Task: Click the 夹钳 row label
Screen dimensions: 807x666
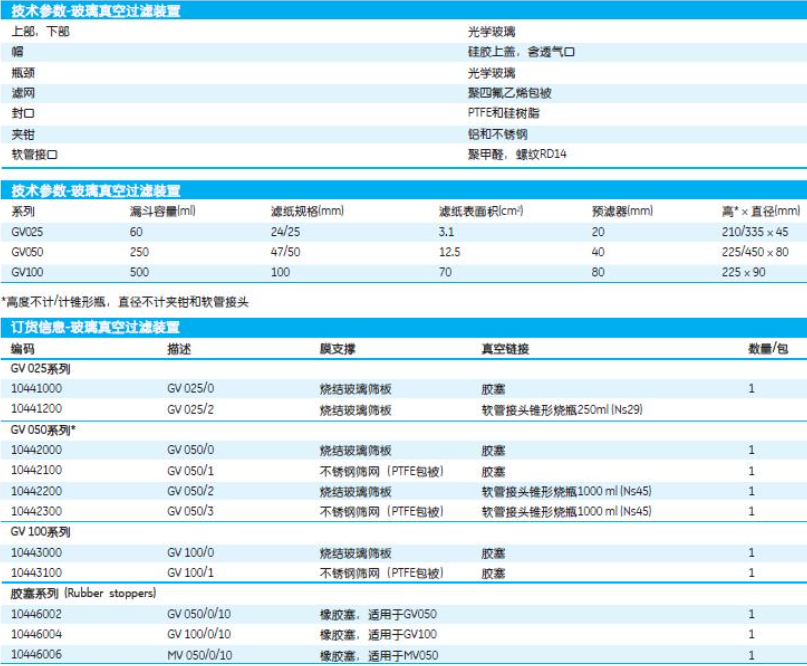Action: [x=23, y=134]
